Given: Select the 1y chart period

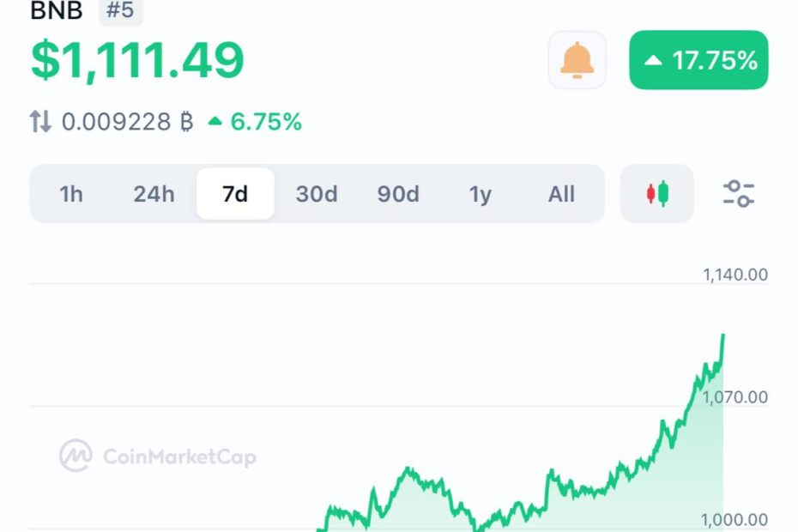Looking at the screenshot, I should [481, 195].
